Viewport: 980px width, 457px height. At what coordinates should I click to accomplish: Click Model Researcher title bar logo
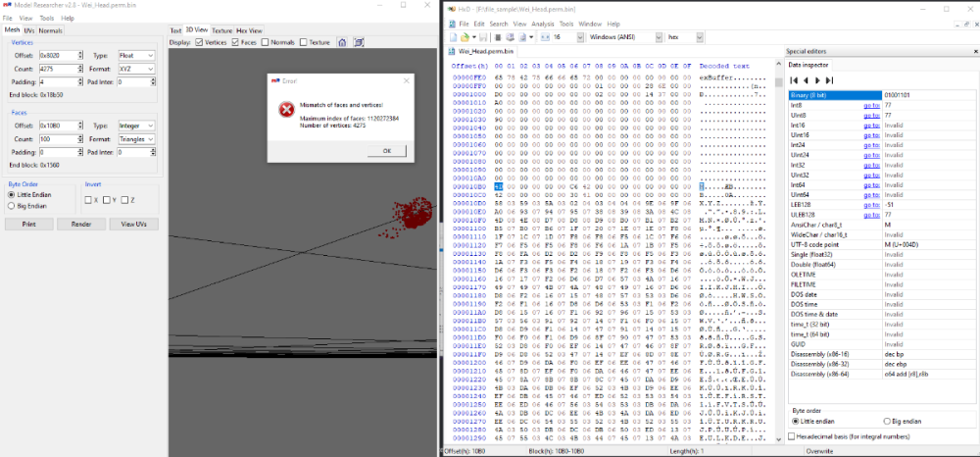point(8,5)
